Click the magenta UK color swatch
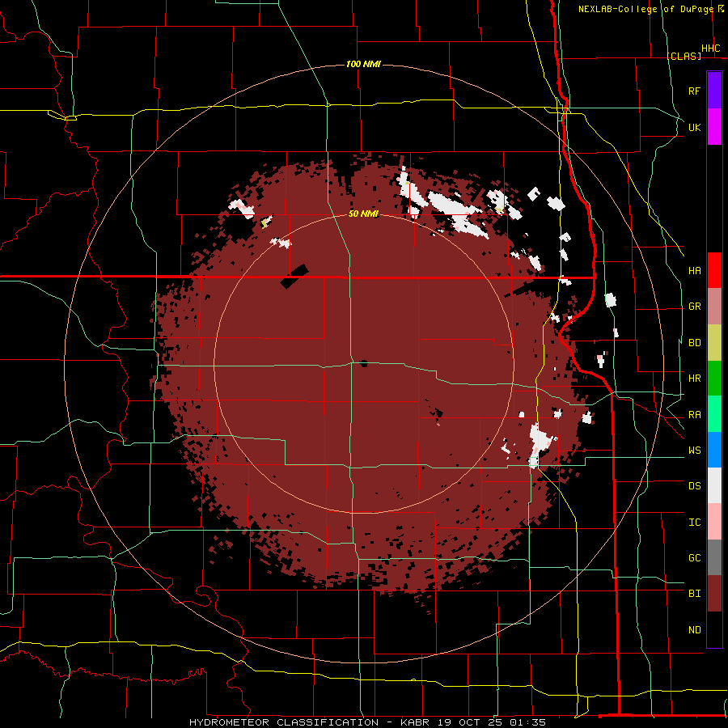Image resolution: width=728 pixels, height=728 pixels. click(x=714, y=127)
